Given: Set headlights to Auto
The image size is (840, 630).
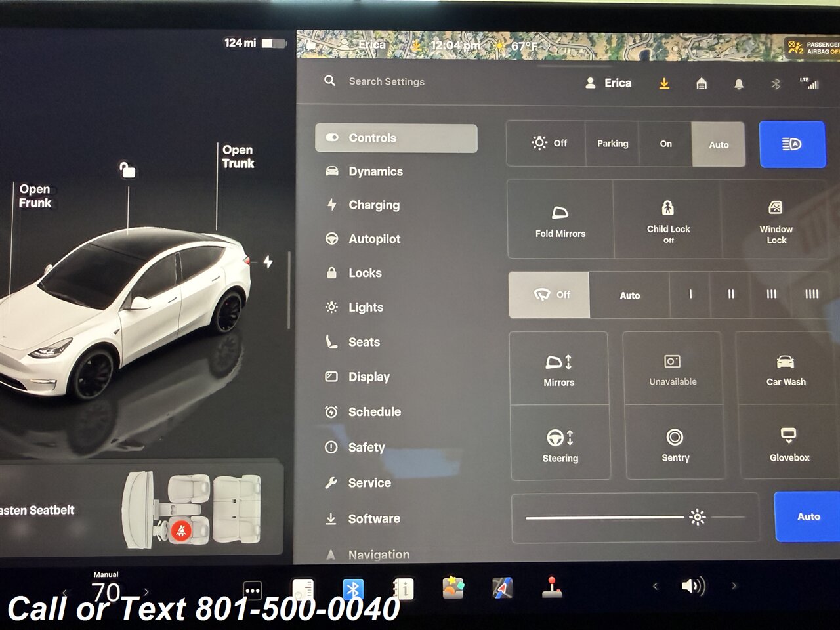Looking at the screenshot, I should point(719,144).
